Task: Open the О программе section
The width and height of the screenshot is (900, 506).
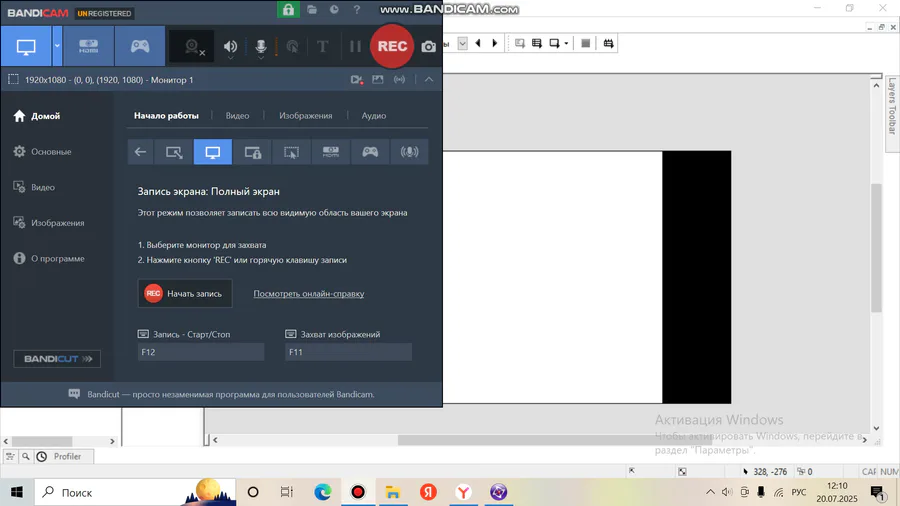Action: (49, 258)
